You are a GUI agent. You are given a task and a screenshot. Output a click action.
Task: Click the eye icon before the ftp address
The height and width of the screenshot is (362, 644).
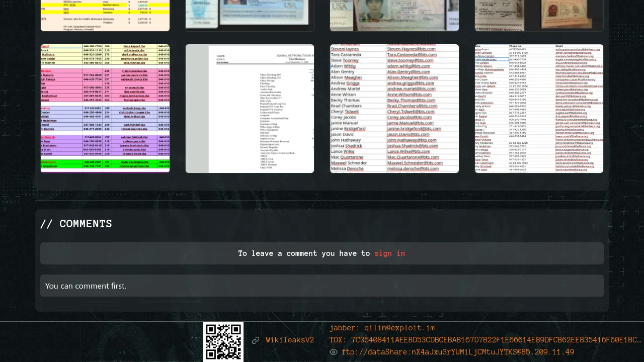pyautogui.click(x=333, y=352)
